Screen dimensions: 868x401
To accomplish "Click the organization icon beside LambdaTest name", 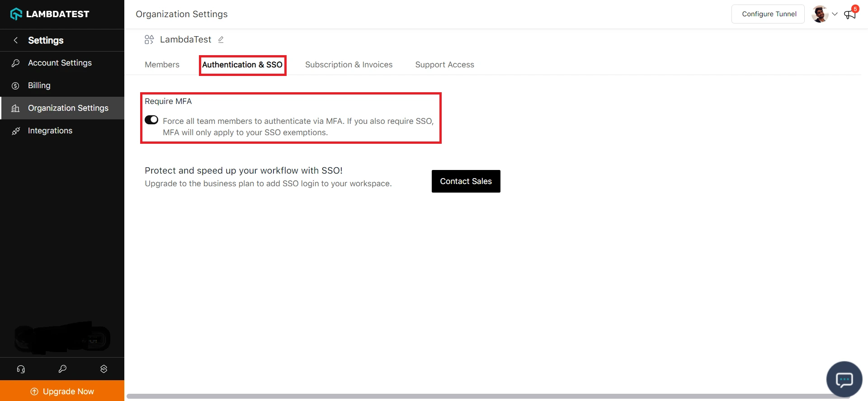I will click(149, 40).
